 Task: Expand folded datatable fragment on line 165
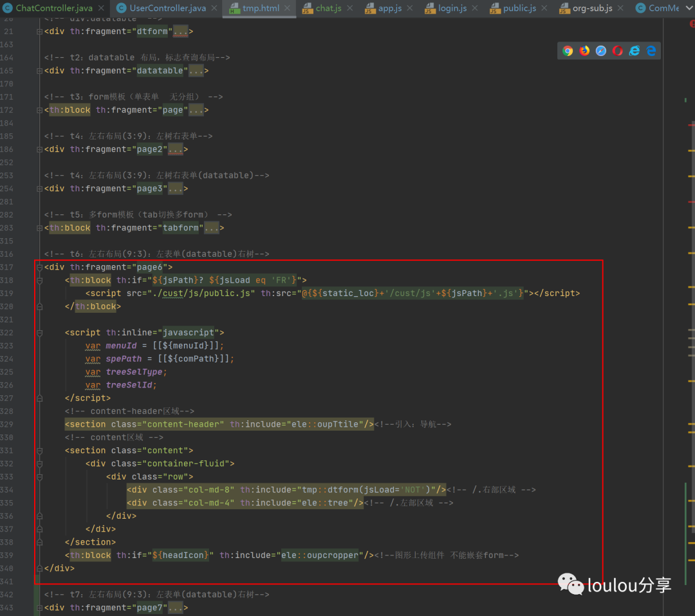pos(39,71)
